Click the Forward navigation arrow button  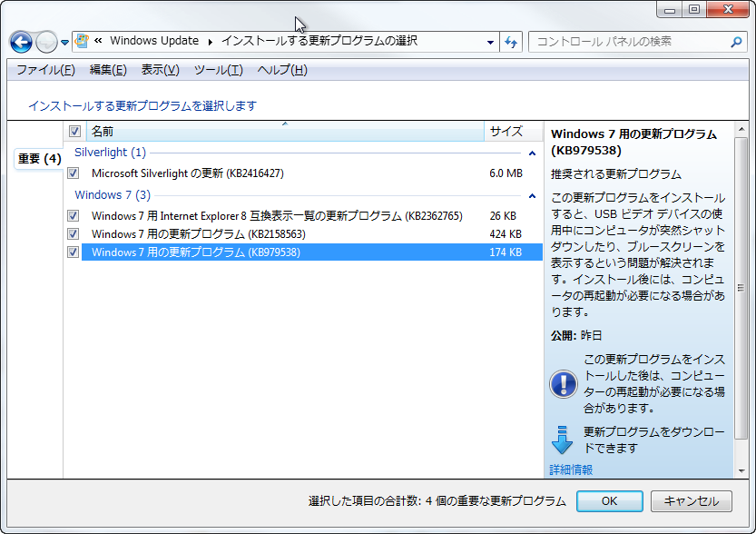[46, 42]
